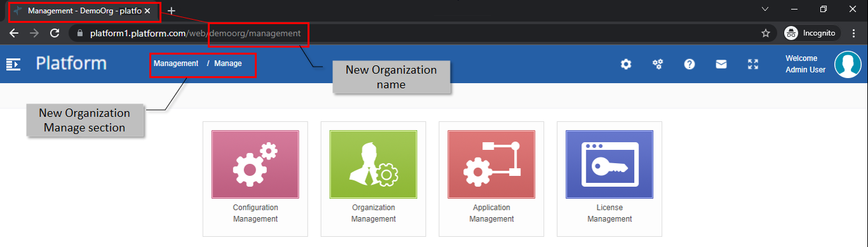Image resolution: width=868 pixels, height=247 pixels.
Task: Select the Management - DemoOrg browser tab
Action: point(82,11)
